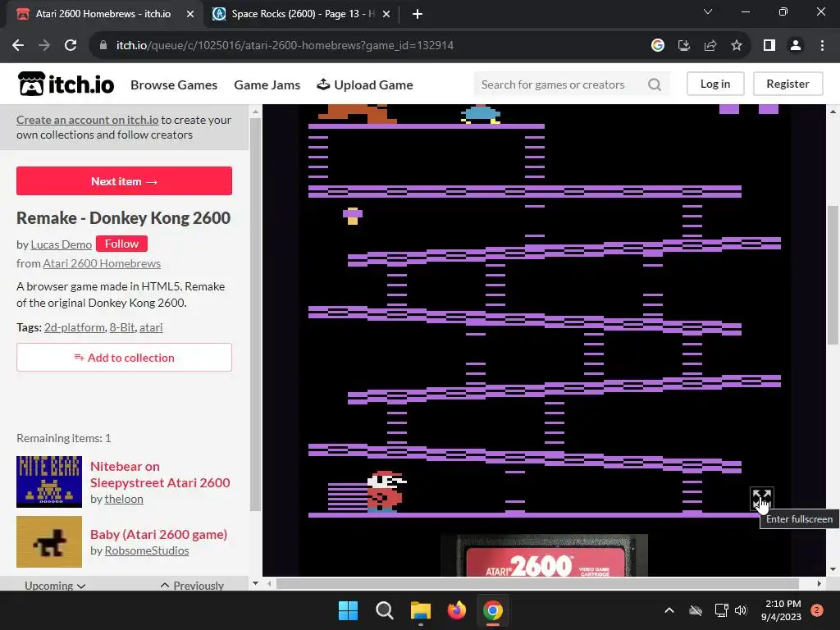Reload the current page

click(x=71, y=46)
